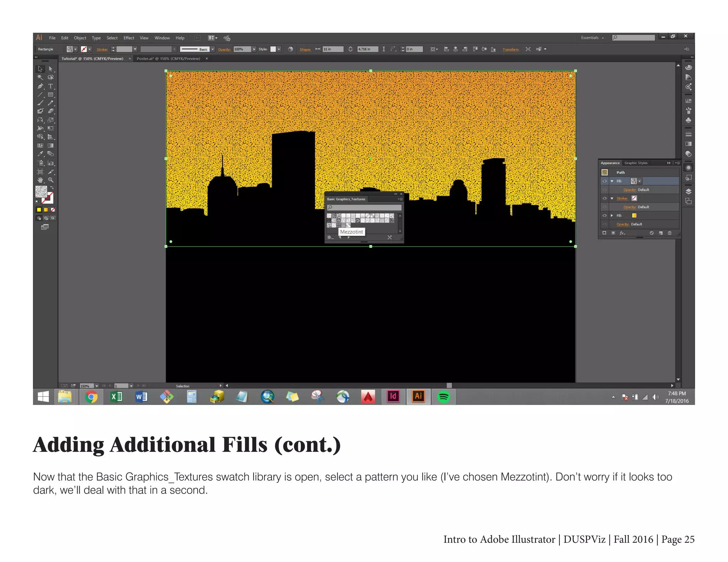Choose the Rotate tool
Image resolution: width=728 pixels, height=562 pixels.
(x=40, y=120)
